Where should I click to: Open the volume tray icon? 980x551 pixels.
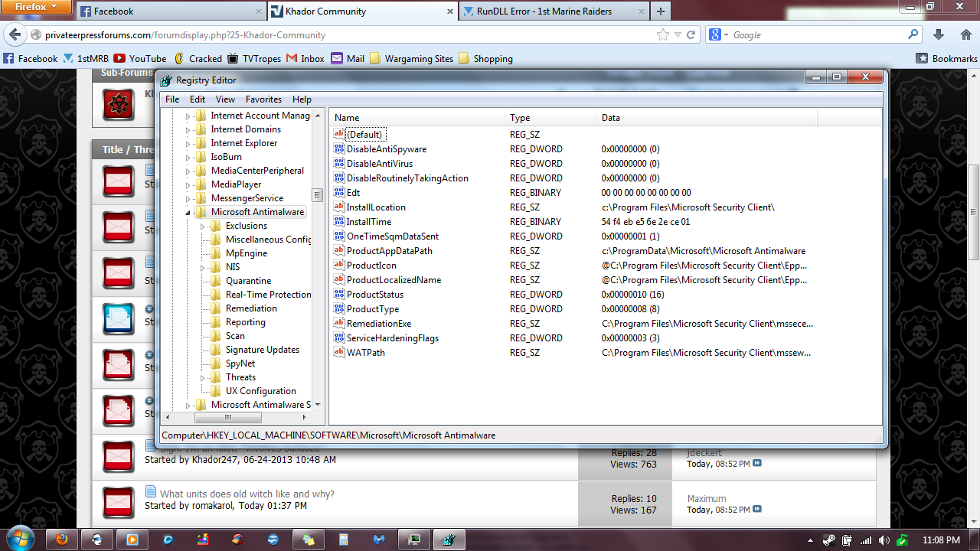[885, 540]
